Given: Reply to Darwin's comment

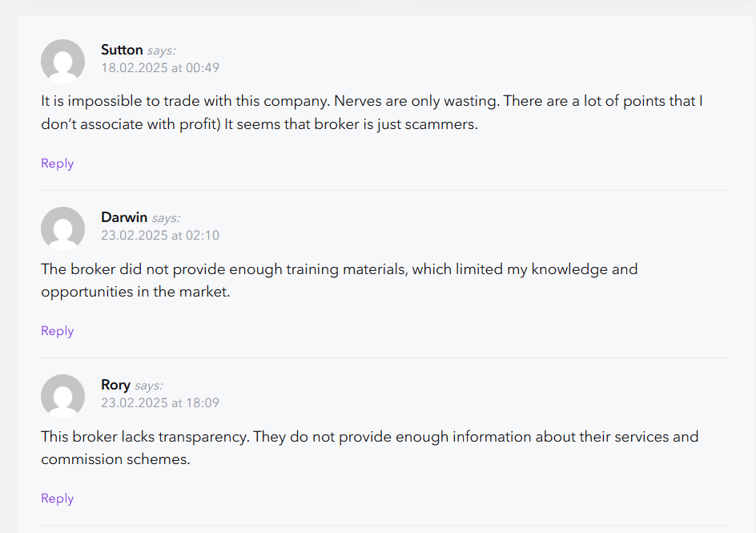Looking at the screenshot, I should pyautogui.click(x=58, y=331).
